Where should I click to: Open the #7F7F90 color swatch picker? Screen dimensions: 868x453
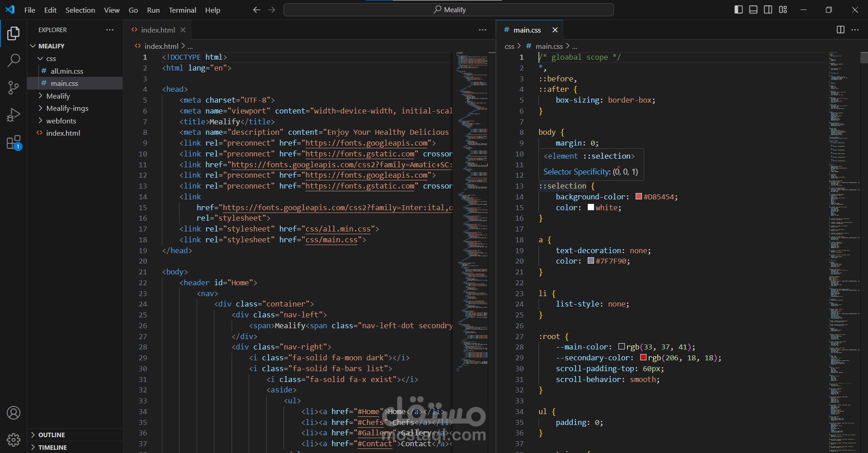click(591, 261)
